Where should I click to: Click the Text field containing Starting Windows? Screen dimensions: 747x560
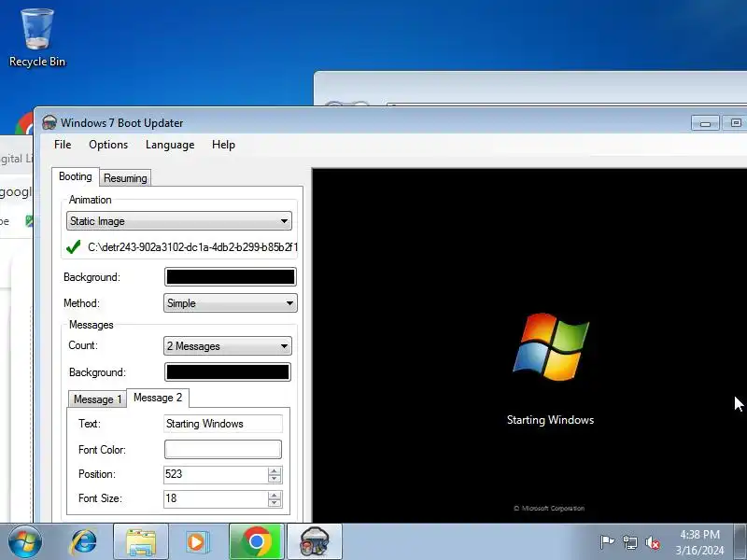223,424
